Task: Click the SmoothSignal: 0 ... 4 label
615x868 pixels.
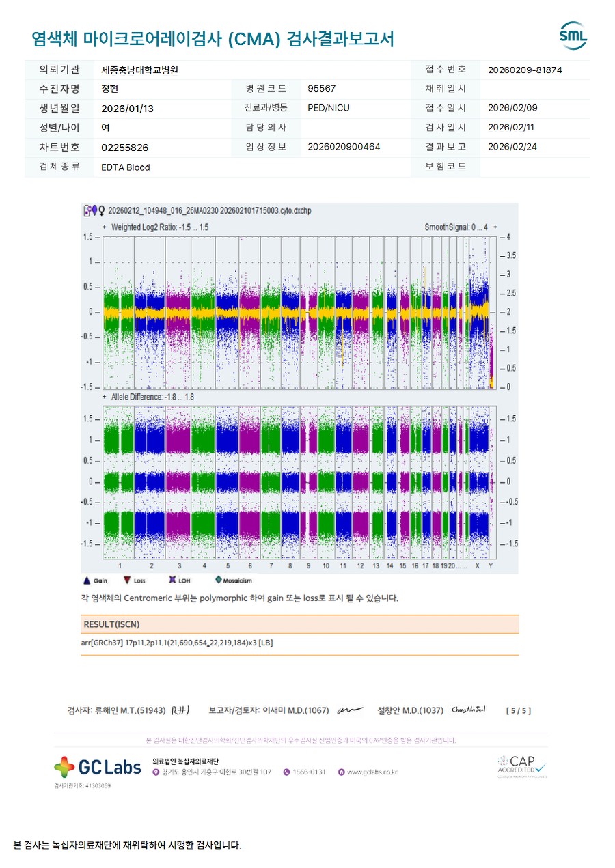Action: pyautogui.click(x=456, y=227)
